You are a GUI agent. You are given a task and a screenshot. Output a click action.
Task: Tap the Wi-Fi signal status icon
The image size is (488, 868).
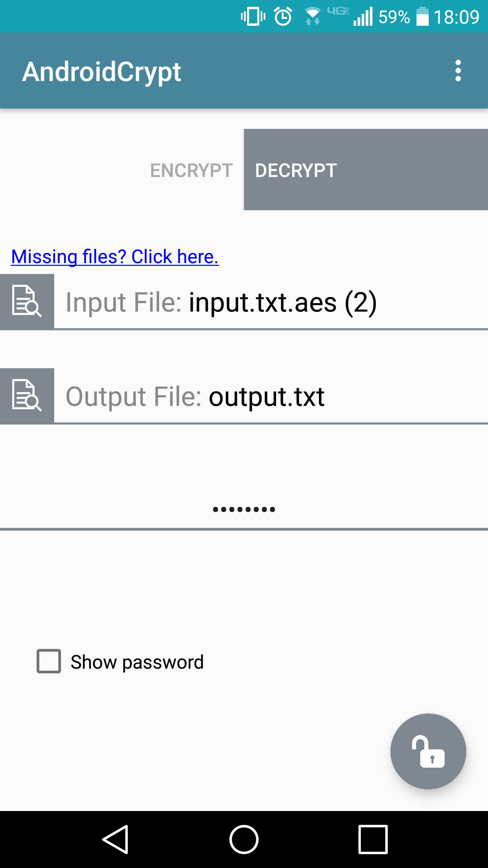312,16
